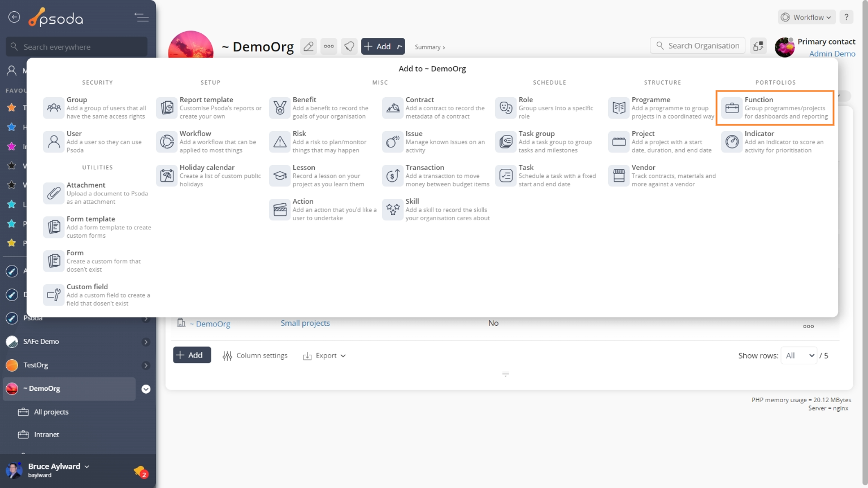Select the Attachment paperclip icon
868x488 pixels.
pyautogui.click(x=54, y=193)
